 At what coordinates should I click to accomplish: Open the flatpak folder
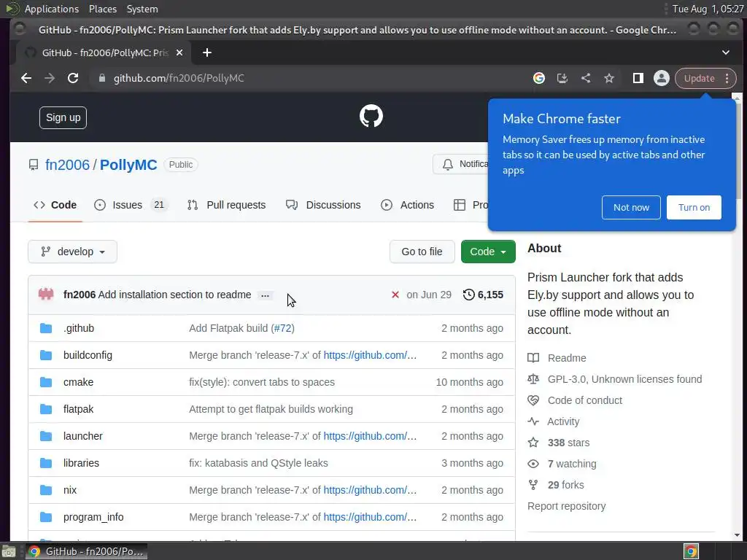pos(78,409)
